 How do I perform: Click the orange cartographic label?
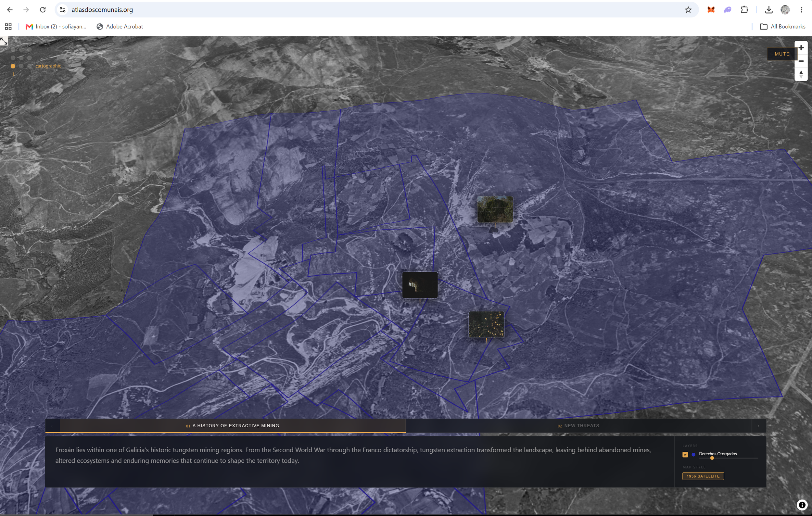point(48,66)
